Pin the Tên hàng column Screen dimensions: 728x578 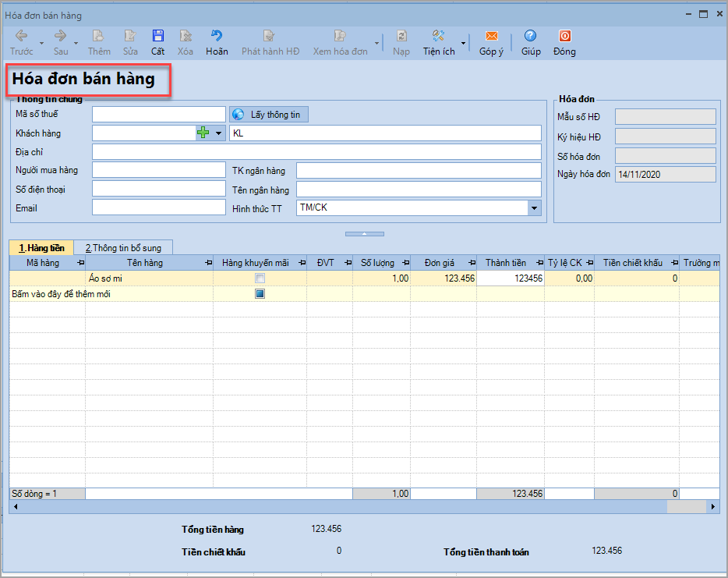(x=208, y=263)
